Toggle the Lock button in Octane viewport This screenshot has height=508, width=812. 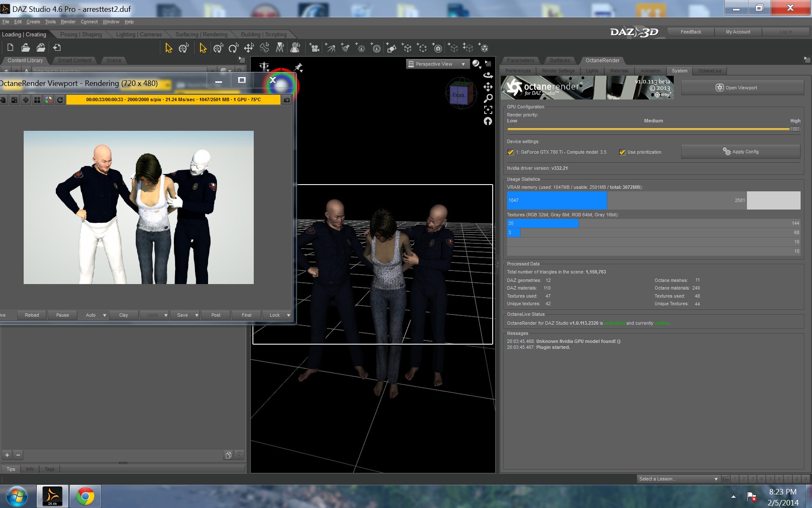pos(274,315)
